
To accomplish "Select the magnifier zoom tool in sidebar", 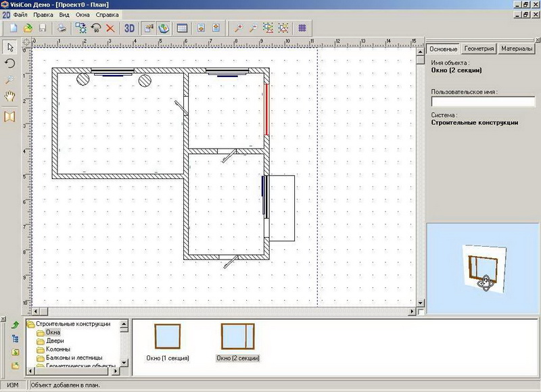I will tap(9, 80).
